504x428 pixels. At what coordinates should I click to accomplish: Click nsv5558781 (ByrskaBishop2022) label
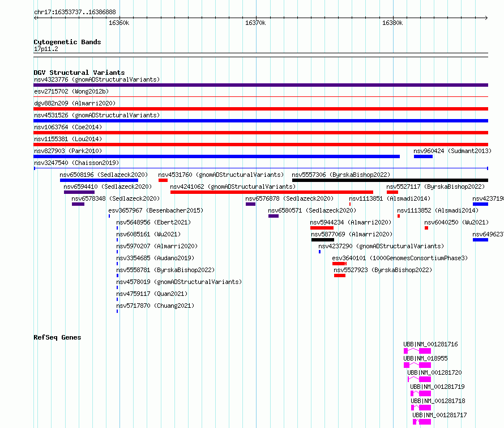[165, 270]
